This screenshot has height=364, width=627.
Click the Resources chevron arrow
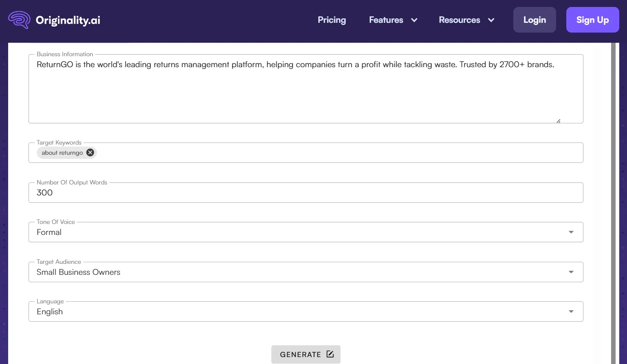pyautogui.click(x=491, y=20)
